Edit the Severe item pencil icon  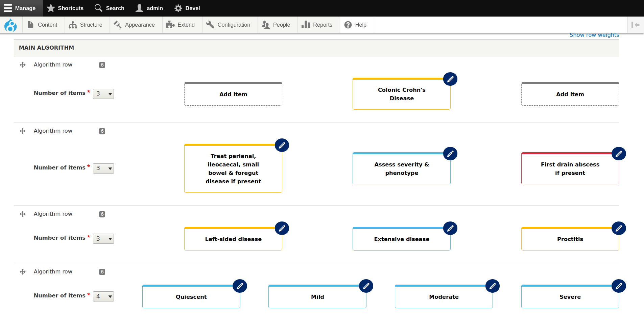tap(619, 286)
